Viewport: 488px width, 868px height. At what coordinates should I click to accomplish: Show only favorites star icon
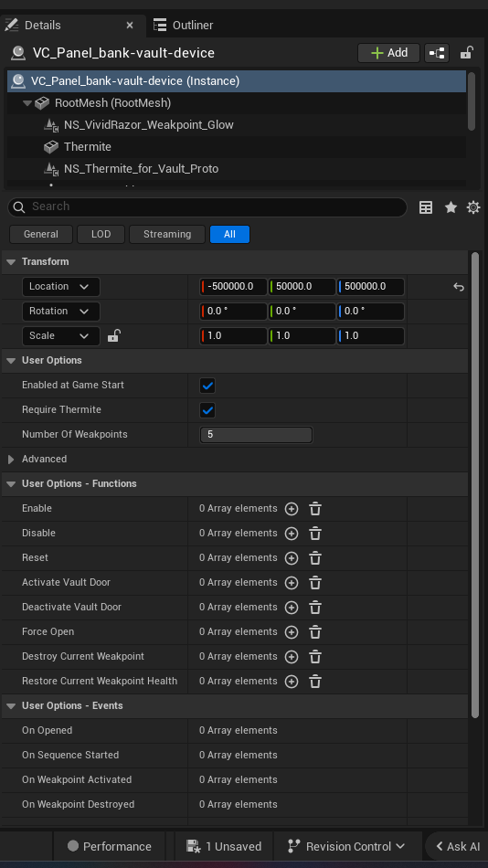coord(451,207)
